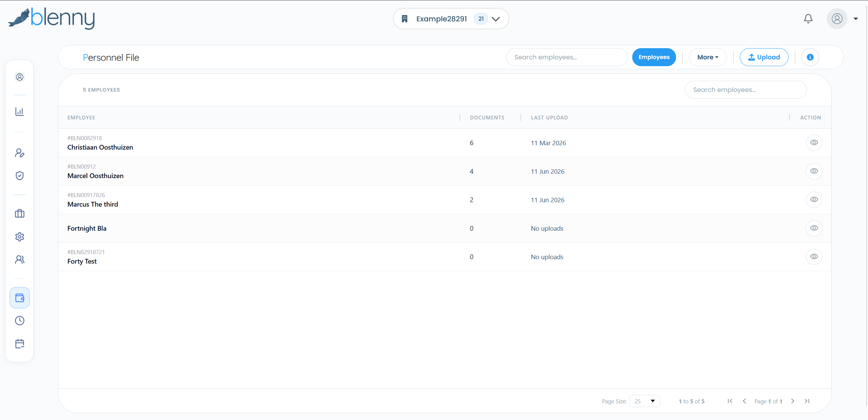Open the analytics bar chart sidebar icon
The width and height of the screenshot is (868, 420).
click(x=20, y=112)
